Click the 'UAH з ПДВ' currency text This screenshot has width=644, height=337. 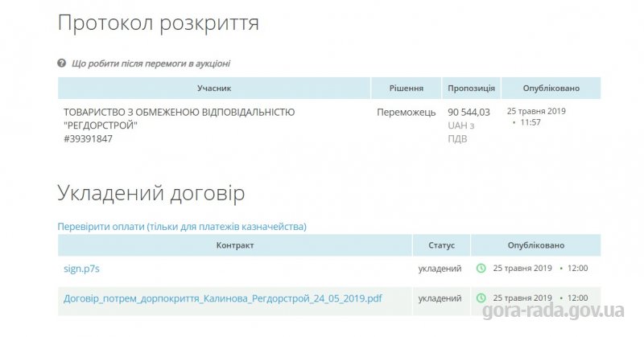pos(460,132)
